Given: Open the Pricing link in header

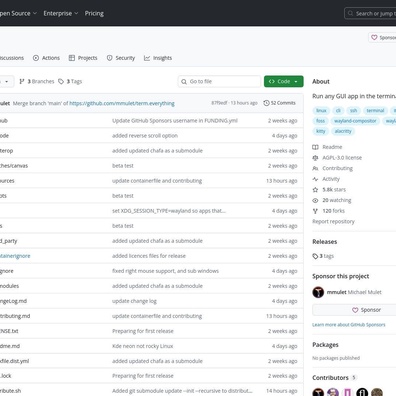Looking at the screenshot, I should (x=94, y=13).
